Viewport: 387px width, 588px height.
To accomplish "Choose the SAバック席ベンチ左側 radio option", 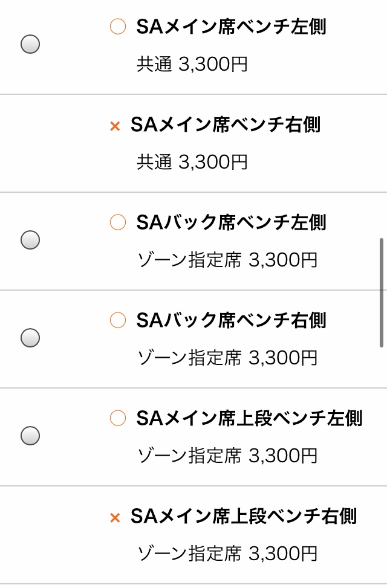I will (x=30, y=240).
